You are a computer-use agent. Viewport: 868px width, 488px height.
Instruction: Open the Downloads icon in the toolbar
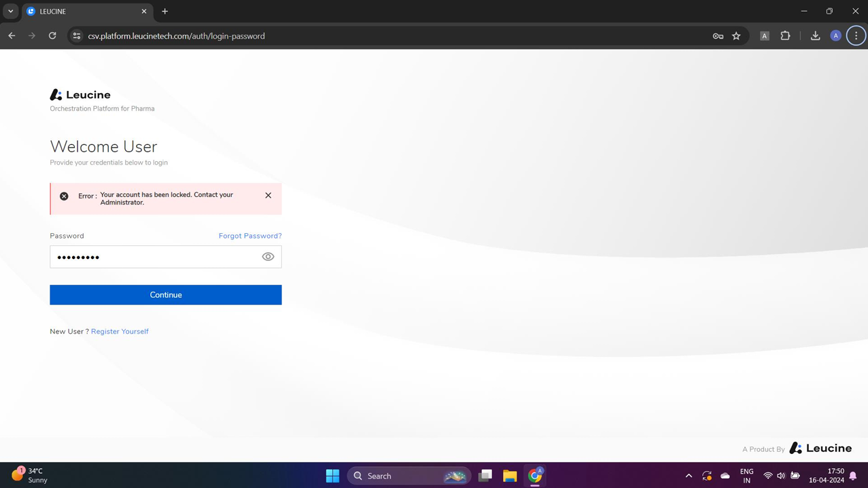[x=814, y=35]
